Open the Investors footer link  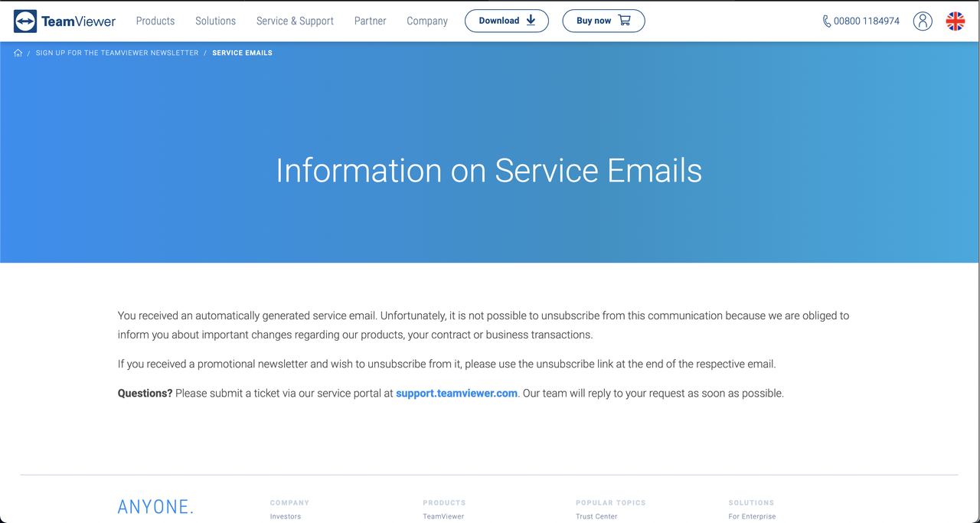point(286,517)
